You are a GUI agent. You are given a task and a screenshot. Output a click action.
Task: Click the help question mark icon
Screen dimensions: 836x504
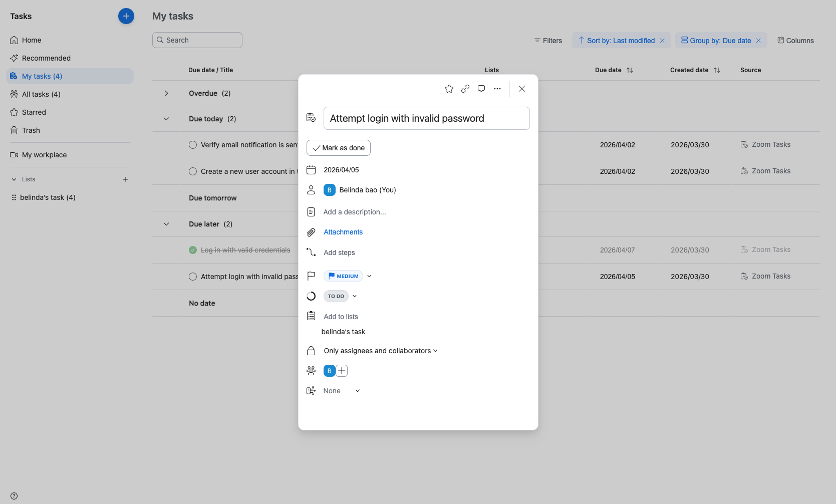click(x=14, y=496)
